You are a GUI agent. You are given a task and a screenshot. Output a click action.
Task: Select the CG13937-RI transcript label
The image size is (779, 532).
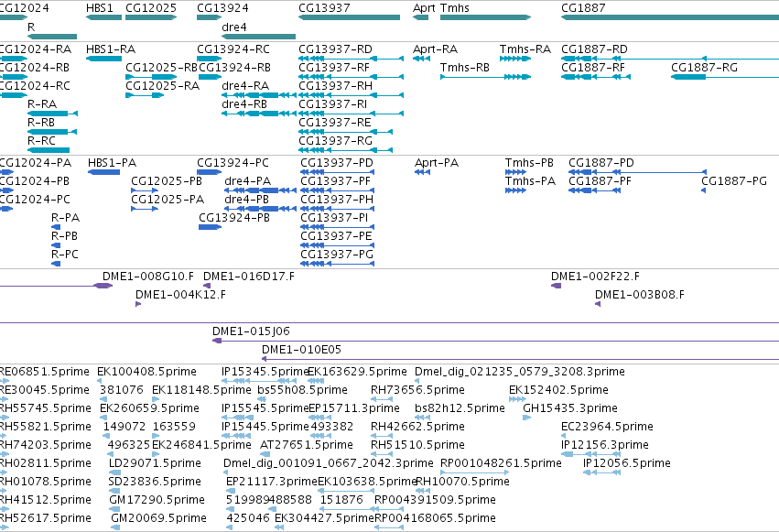pos(333,104)
